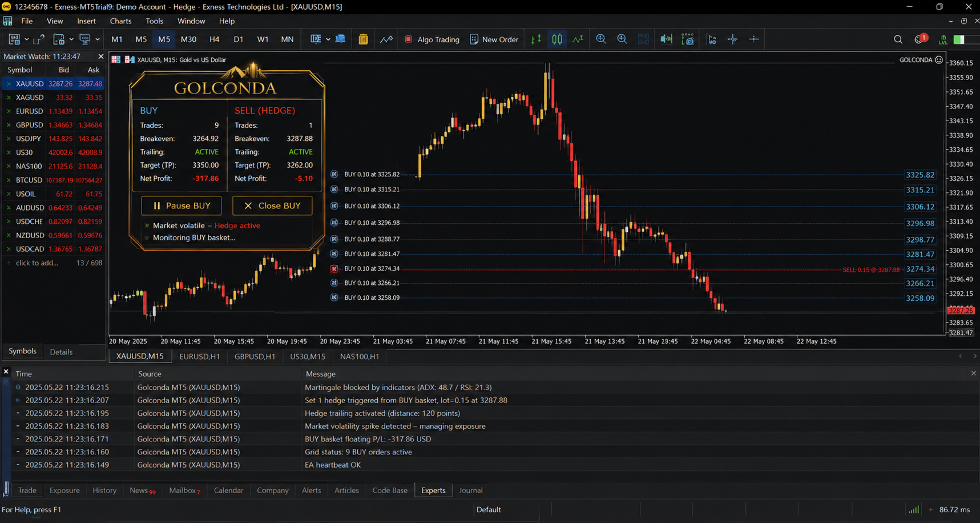Click the Pause BUY button

point(181,206)
